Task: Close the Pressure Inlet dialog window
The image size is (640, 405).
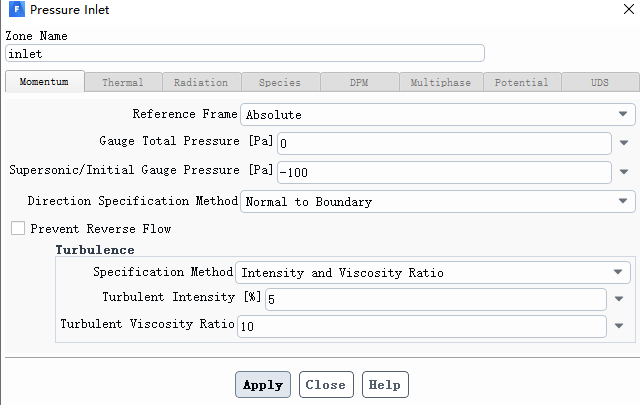Action: tap(629, 9)
